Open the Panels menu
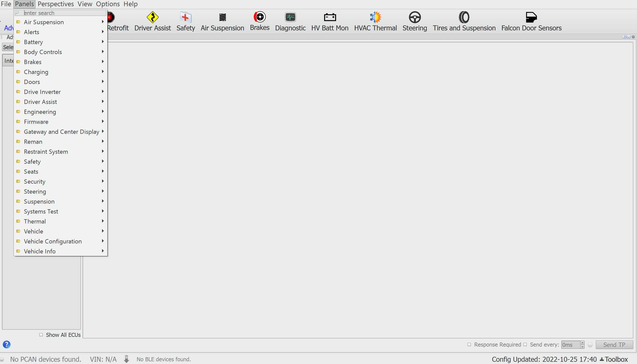This screenshot has height=364, width=637. coord(24,4)
